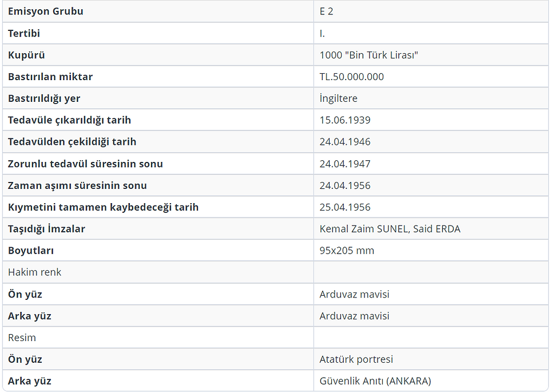551x392 pixels.
Task: Select the Kupürü label cell
Action: pos(25,54)
